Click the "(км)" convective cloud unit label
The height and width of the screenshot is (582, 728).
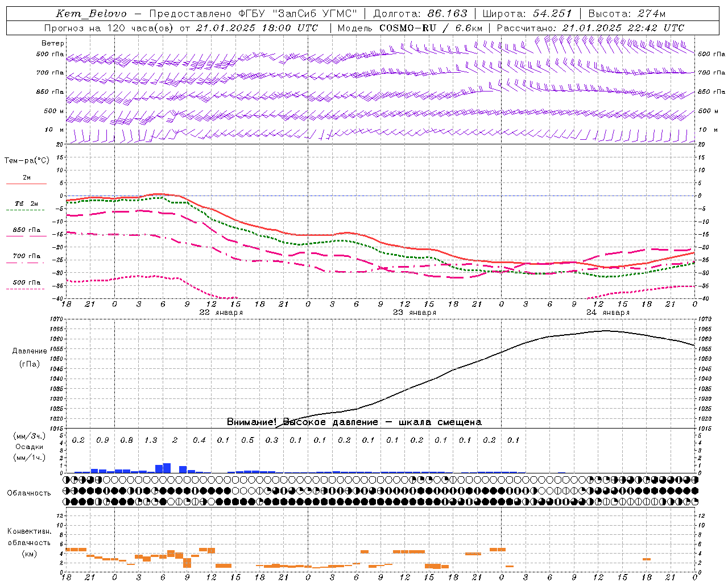(30, 553)
